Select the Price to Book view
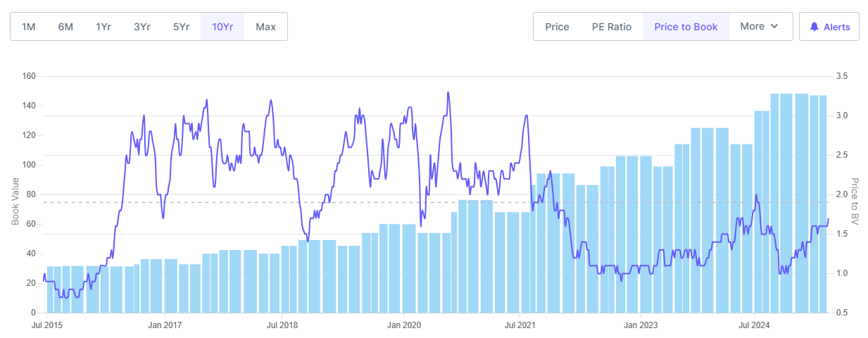Image resolution: width=868 pixels, height=338 pixels. tap(686, 27)
